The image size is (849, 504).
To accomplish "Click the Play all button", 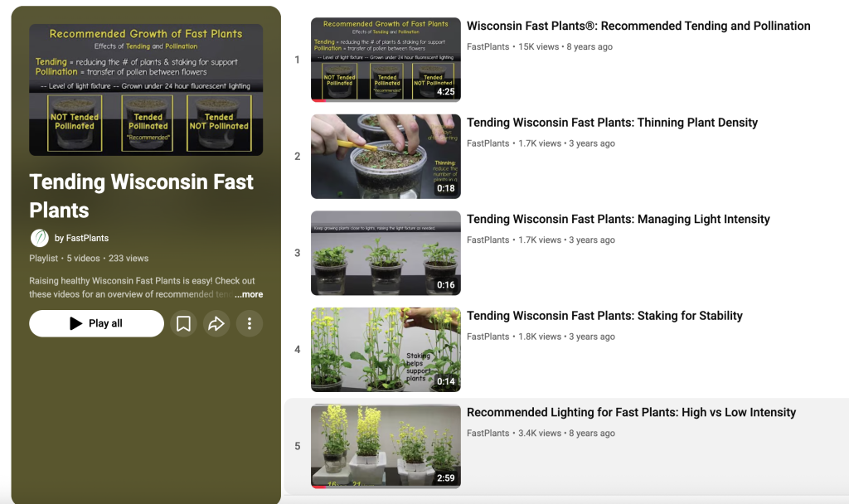I will point(96,324).
